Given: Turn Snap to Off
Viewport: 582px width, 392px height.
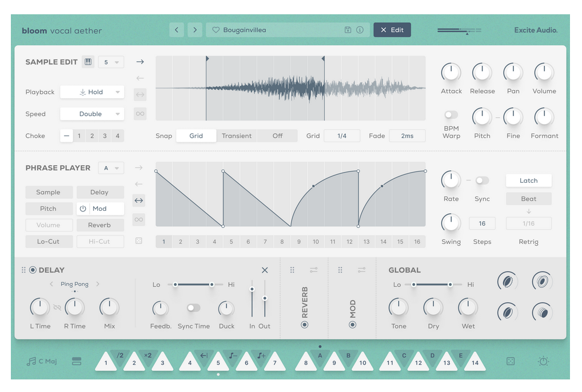Looking at the screenshot, I should click(x=277, y=136).
